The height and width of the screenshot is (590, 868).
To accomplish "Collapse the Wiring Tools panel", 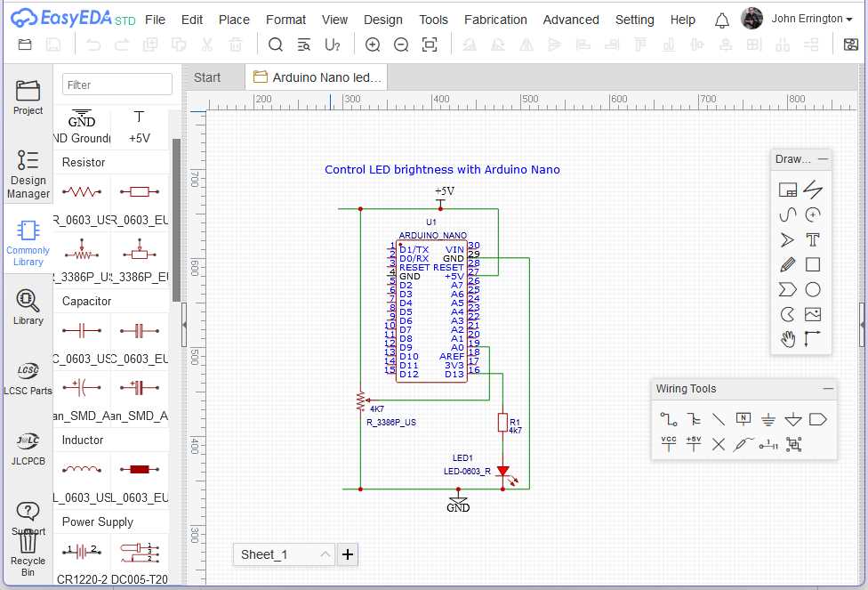I will [x=828, y=389].
